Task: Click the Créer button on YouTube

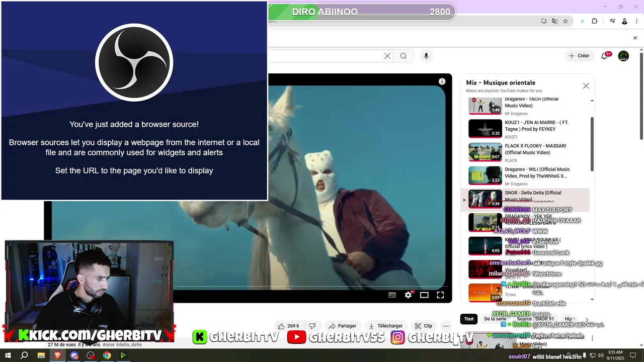Action: pos(579,56)
